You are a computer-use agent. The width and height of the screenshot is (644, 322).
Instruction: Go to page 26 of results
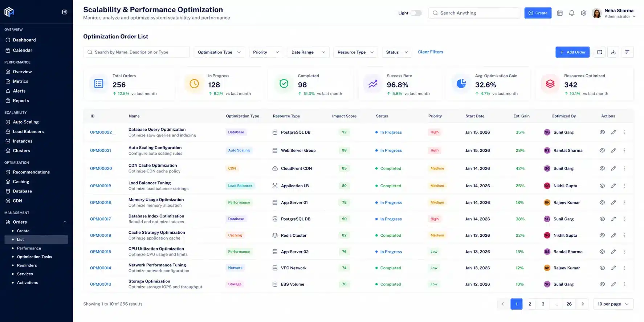tap(569, 304)
